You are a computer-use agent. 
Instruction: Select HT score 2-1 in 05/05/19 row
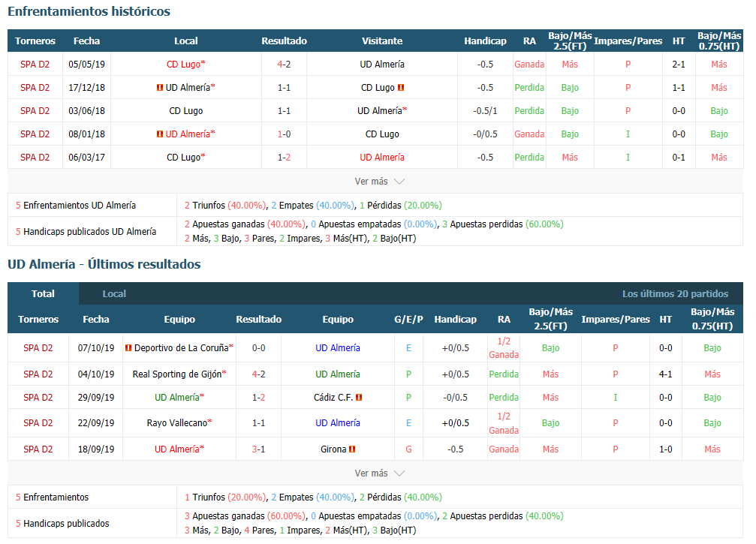pos(679,64)
